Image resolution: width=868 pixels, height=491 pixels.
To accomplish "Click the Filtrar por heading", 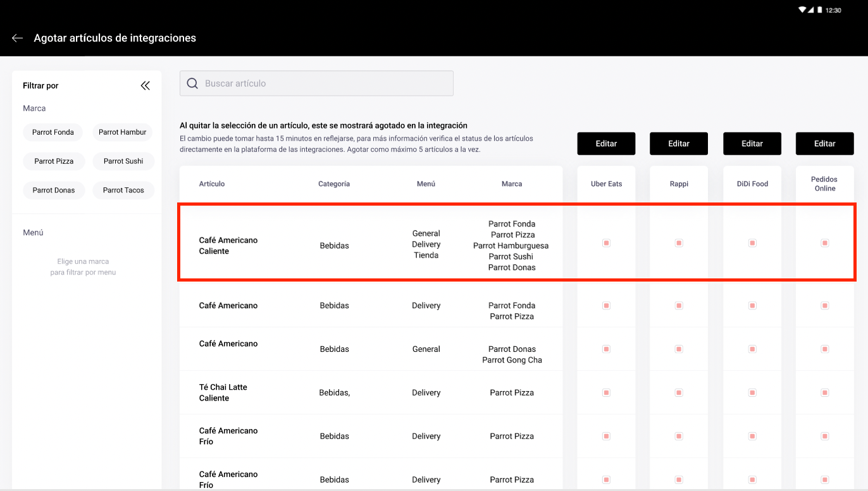I will [40, 85].
